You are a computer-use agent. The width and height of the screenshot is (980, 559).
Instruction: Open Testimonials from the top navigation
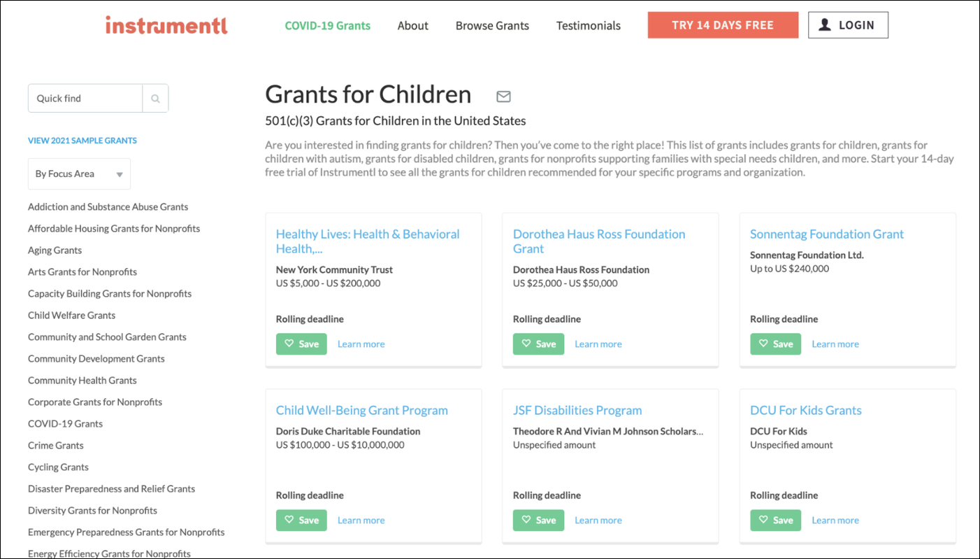coord(588,25)
